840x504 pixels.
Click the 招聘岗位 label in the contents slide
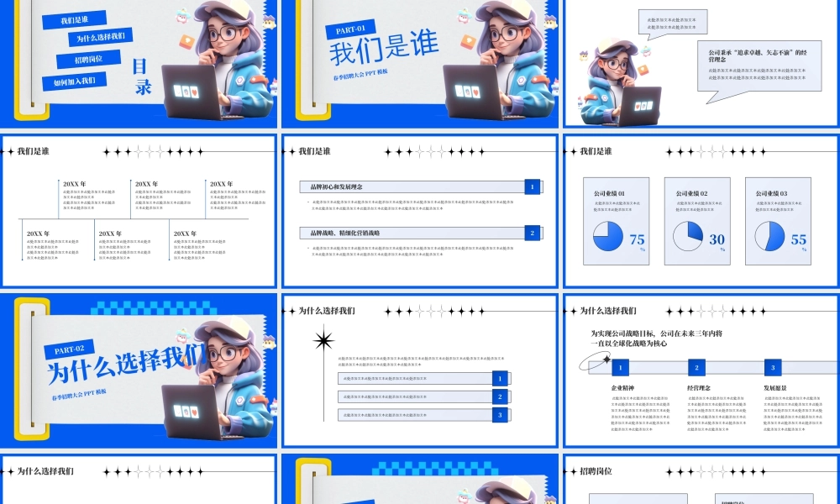tap(88, 59)
